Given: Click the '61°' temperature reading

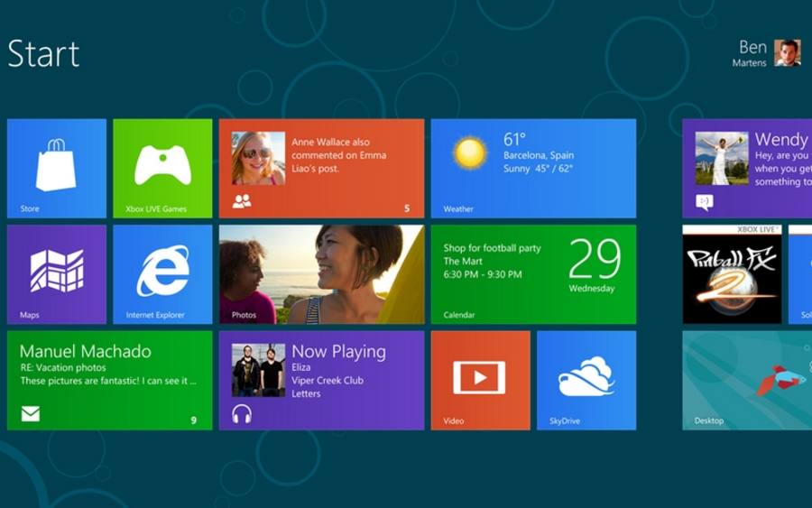Looking at the screenshot, I should pyautogui.click(x=514, y=139).
